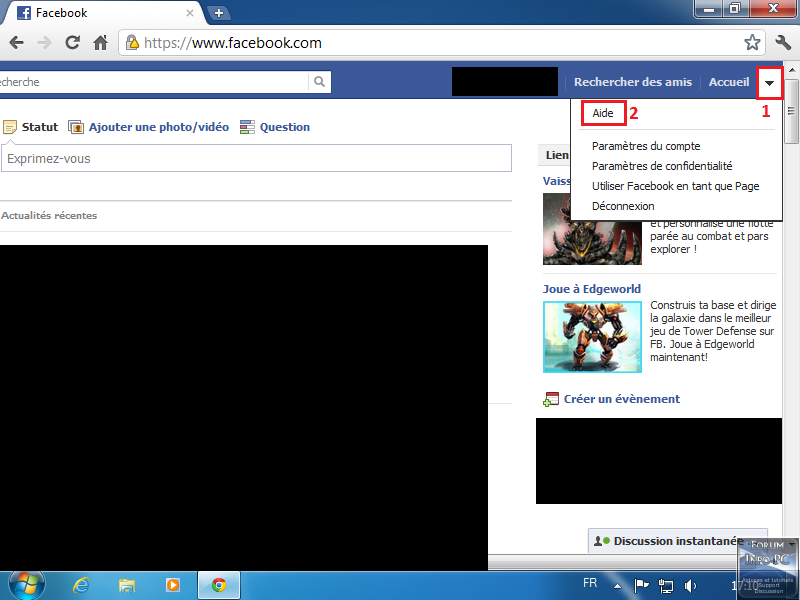This screenshot has height=600, width=800.
Task: Open the Joue à Edgeworld ad link
Action: (x=591, y=289)
